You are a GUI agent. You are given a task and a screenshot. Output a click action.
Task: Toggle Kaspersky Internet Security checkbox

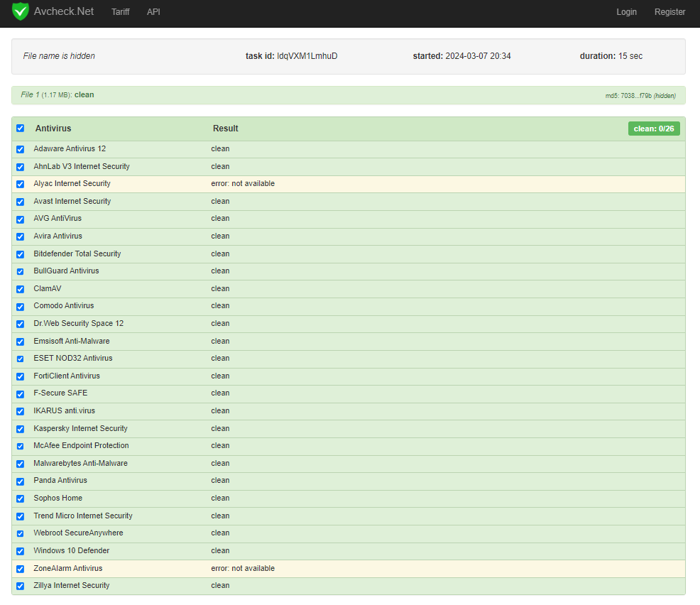(x=20, y=429)
